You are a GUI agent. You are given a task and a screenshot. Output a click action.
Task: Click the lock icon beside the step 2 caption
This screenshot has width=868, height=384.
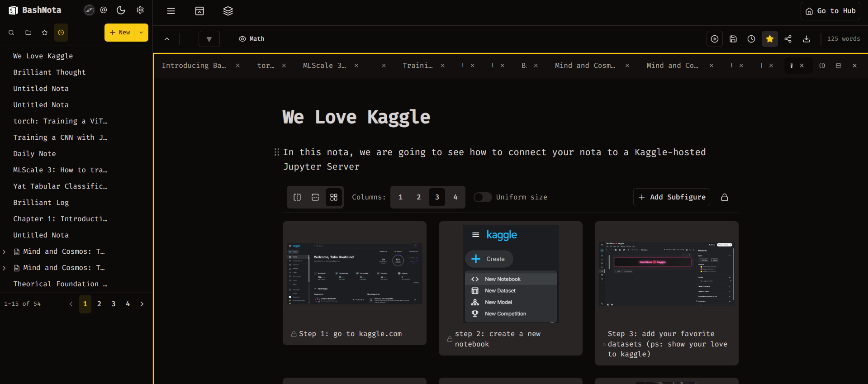click(x=450, y=339)
